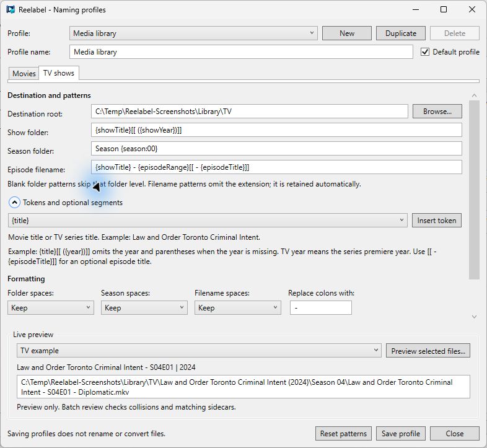Open the TV example preview dropdown
Viewport: 487px width, 448px height.
pos(199,351)
